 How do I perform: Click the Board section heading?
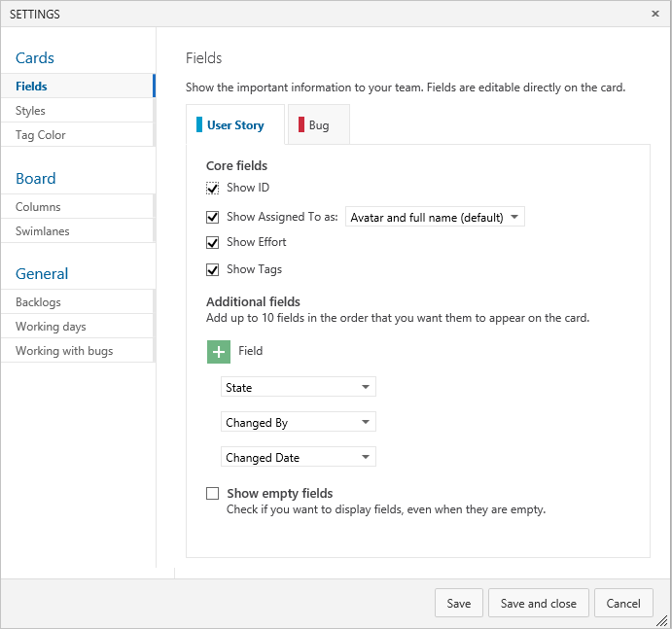pyautogui.click(x=36, y=178)
